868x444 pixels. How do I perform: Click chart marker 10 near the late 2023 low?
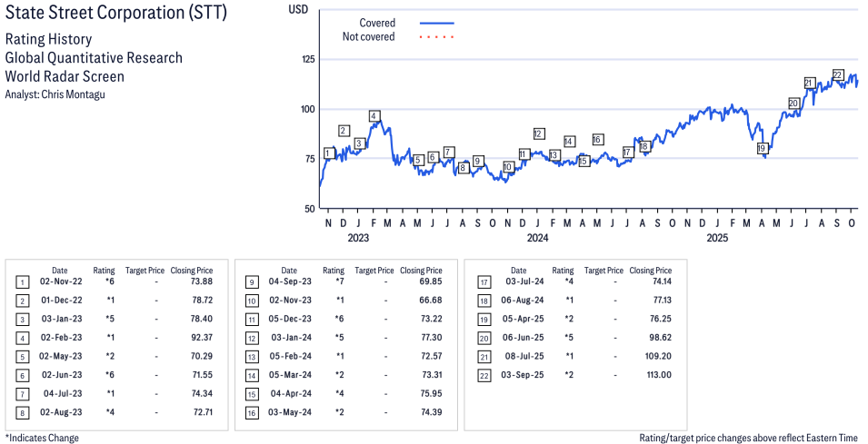click(507, 167)
